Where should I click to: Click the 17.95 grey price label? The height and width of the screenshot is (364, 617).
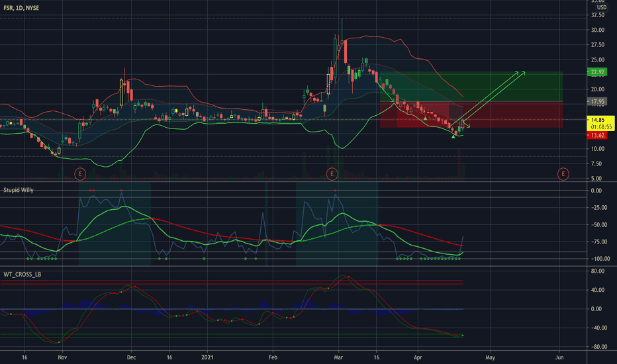point(597,102)
